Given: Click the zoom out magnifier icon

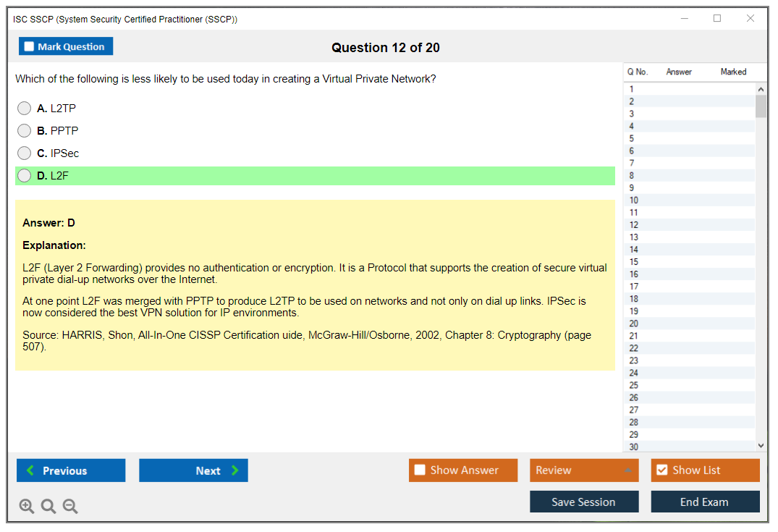Looking at the screenshot, I should [x=70, y=507].
